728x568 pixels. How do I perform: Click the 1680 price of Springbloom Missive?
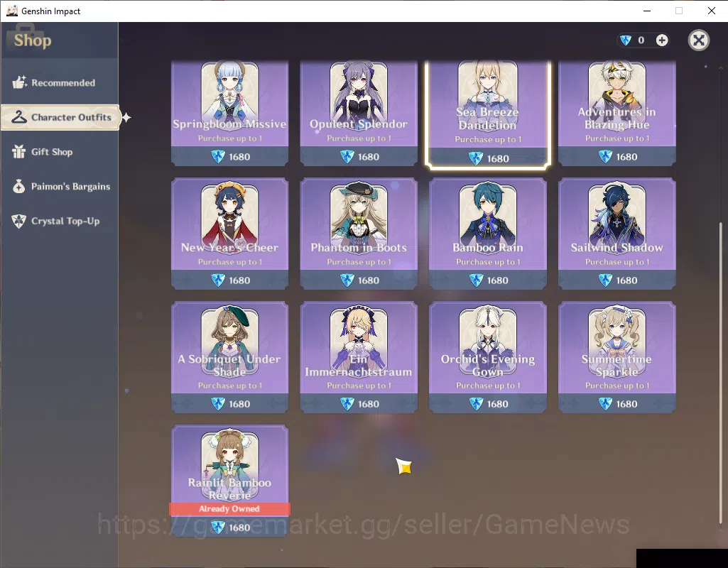coord(239,157)
